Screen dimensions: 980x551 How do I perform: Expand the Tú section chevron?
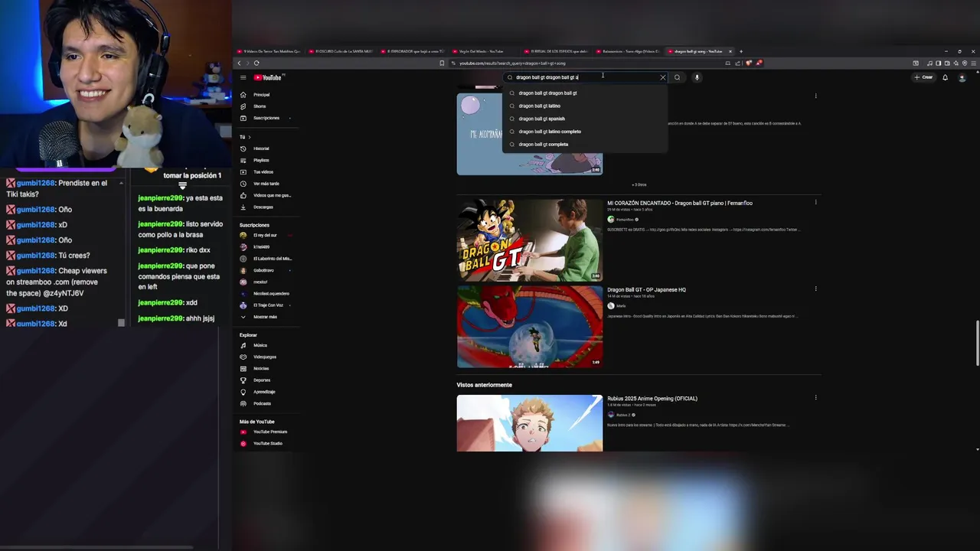pyautogui.click(x=249, y=137)
